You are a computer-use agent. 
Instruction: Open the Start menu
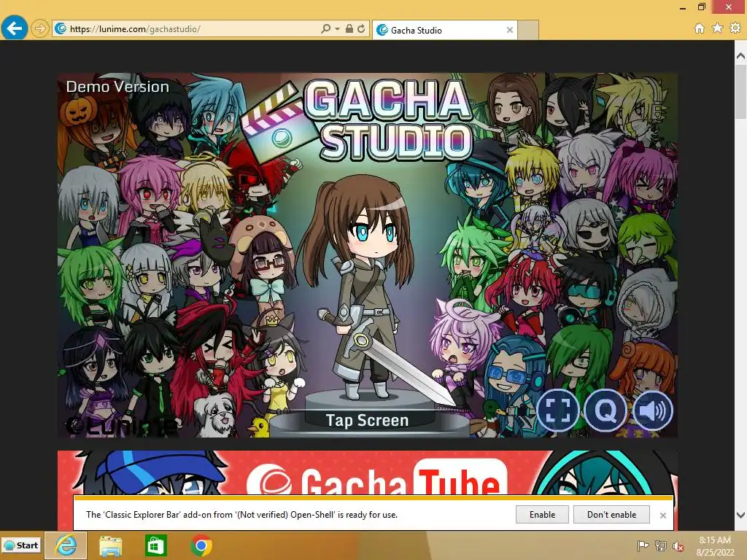coord(21,545)
